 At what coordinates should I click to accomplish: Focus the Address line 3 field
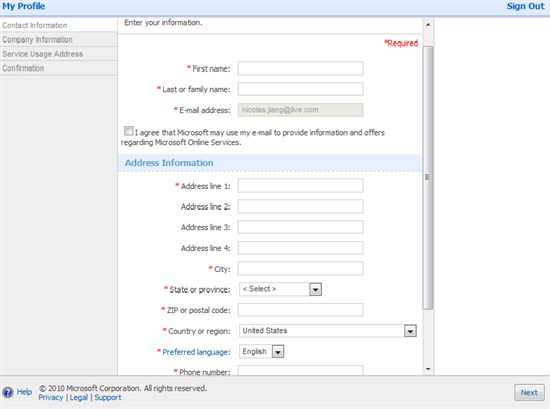301,227
